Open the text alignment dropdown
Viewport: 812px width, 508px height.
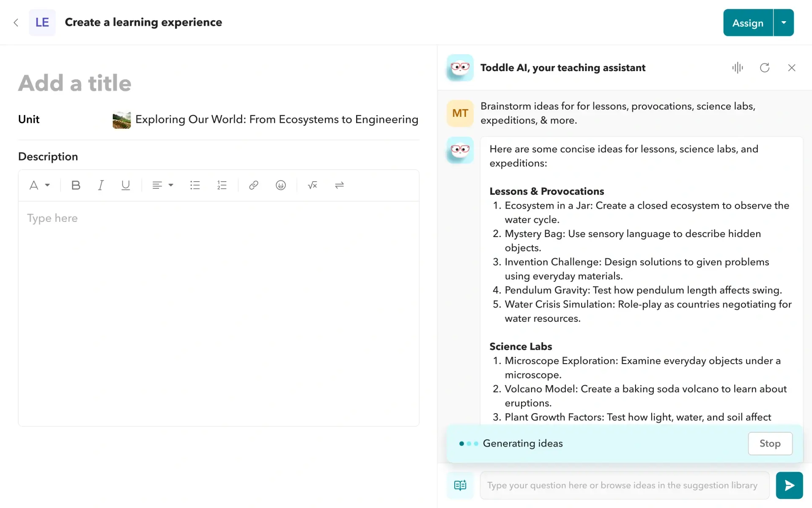(162, 185)
